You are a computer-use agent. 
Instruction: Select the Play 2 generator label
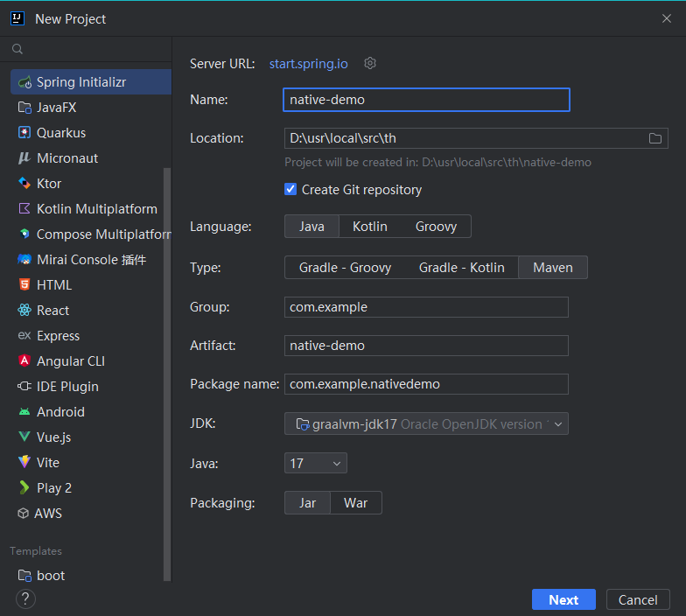[54, 488]
